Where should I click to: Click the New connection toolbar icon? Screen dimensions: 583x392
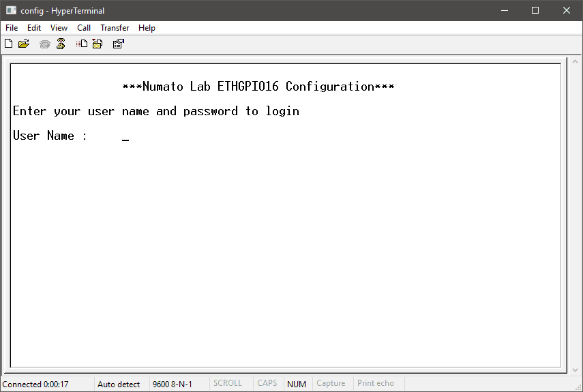(x=8, y=44)
